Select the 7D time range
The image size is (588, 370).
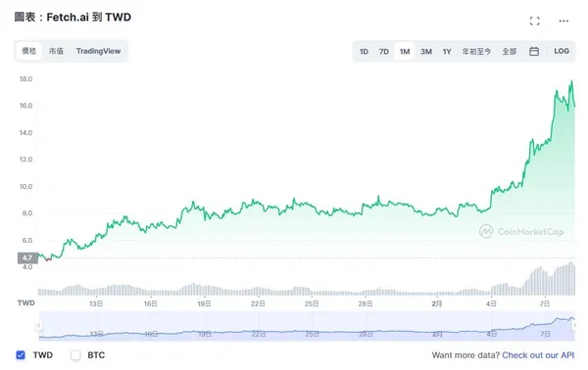tap(383, 51)
